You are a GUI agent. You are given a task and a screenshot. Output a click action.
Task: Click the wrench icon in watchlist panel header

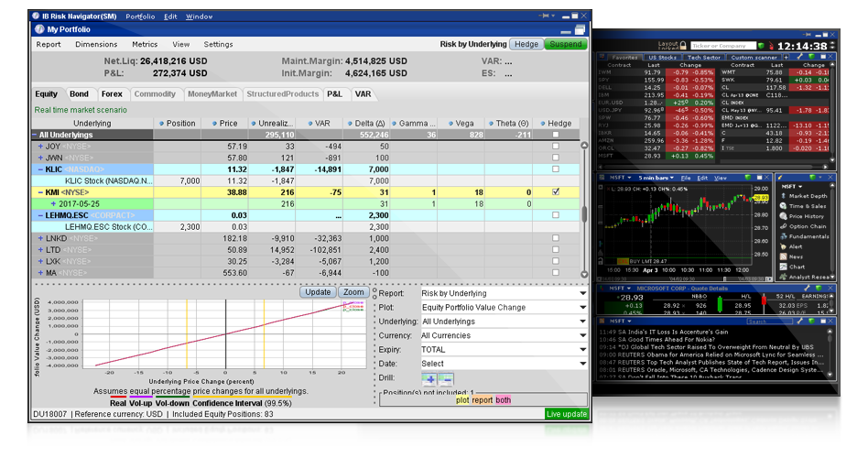point(800,57)
